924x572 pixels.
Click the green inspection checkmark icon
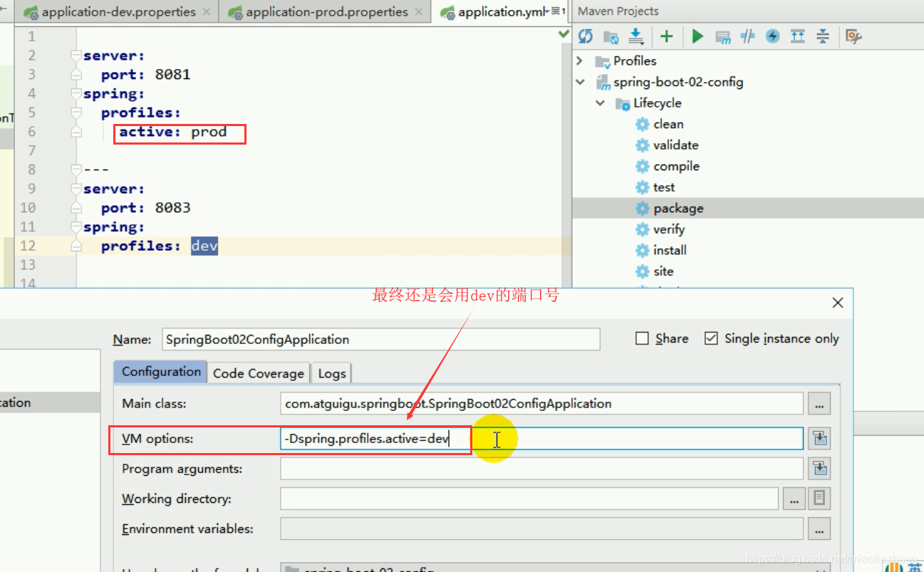point(564,34)
